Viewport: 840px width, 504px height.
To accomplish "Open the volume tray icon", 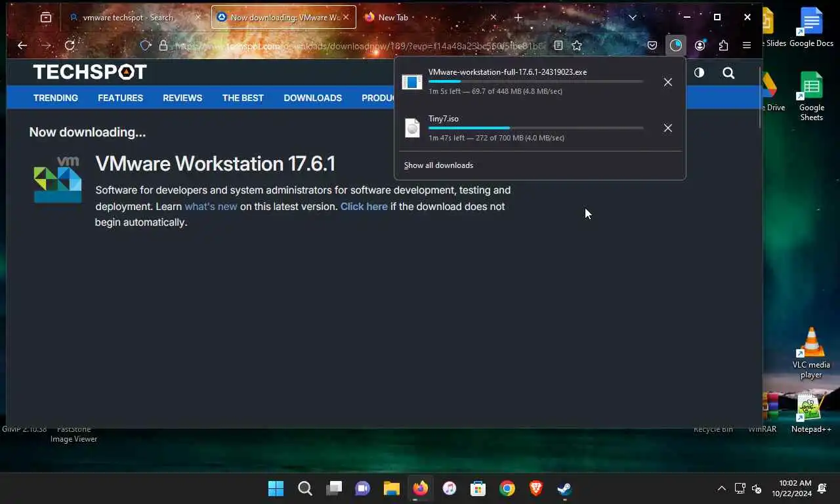I will [x=757, y=488].
